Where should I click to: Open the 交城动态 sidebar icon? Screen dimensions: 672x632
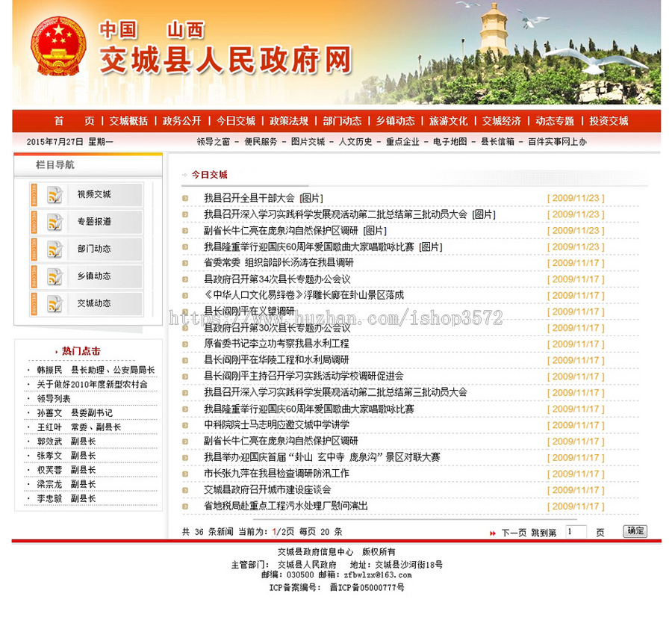[54, 303]
